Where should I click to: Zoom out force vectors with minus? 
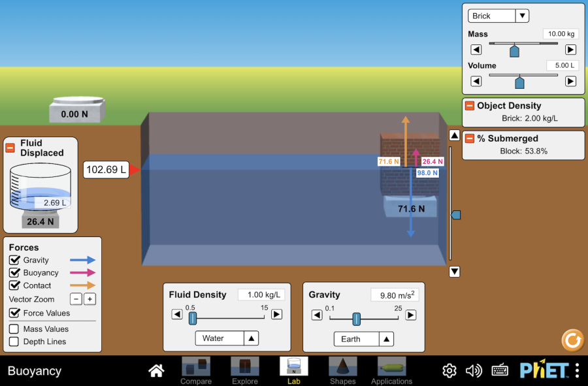[76, 299]
